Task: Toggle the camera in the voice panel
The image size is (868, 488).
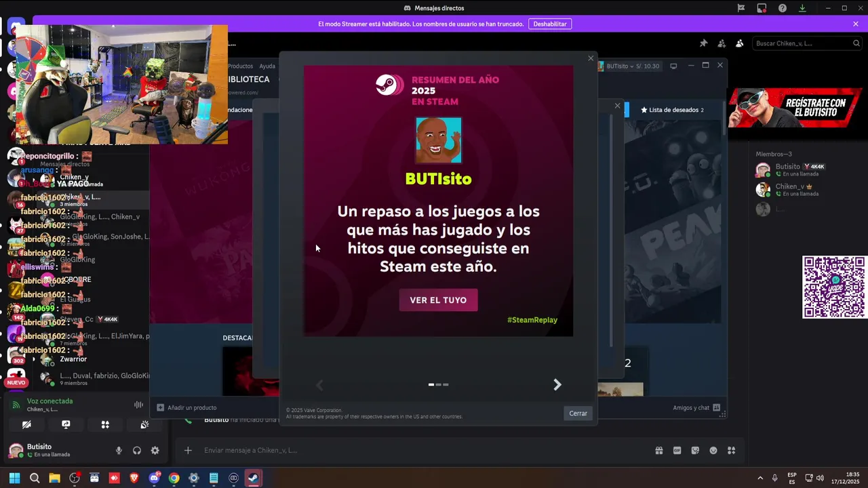Action: coord(26,425)
